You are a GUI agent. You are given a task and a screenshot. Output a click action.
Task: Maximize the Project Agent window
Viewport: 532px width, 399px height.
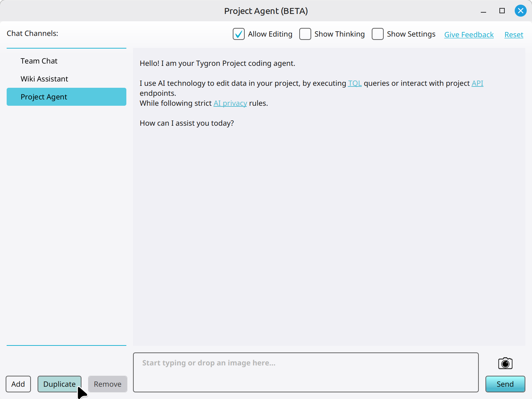coord(502,11)
